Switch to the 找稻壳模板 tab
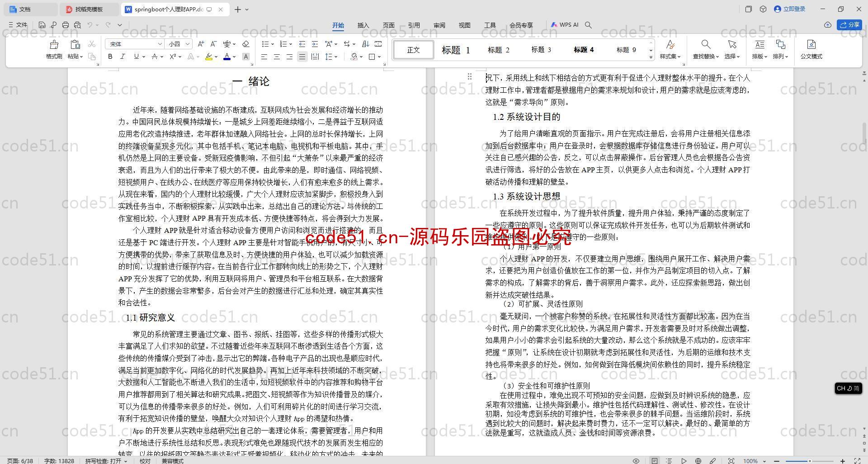 89,9
